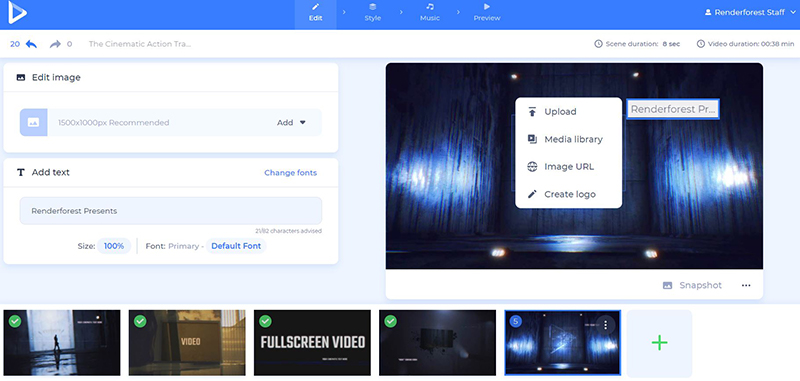Open the three-dot menu beside Snapshot
This screenshot has width=800, height=381.
pyautogui.click(x=746, y=286)
